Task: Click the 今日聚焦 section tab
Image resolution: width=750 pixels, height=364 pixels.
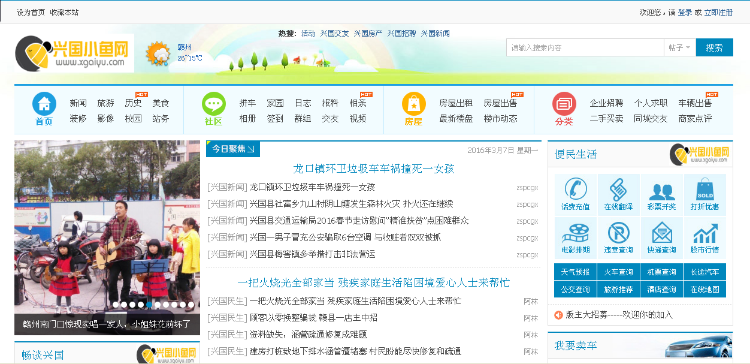Action: coord(233,149)
